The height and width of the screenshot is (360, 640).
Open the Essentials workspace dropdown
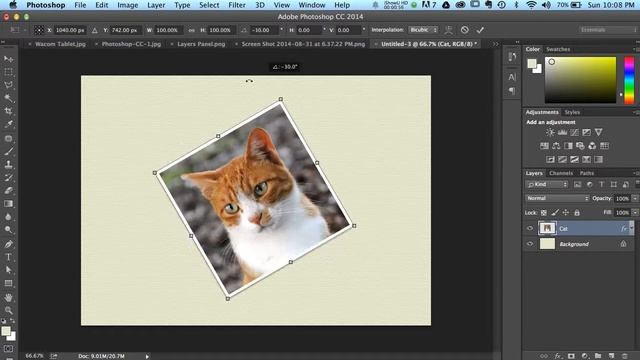607,30
